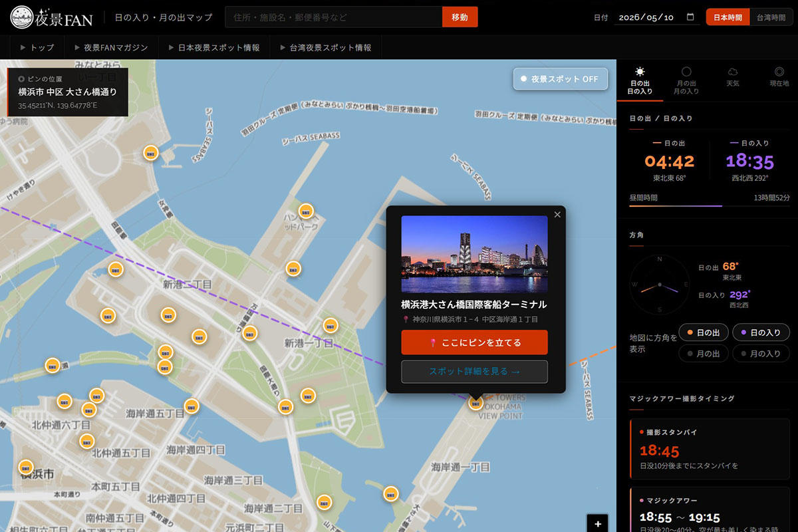Expand 台湾夜景スポット情報 navigation item
The image size is (798, 532).
[x=326, y=48]
